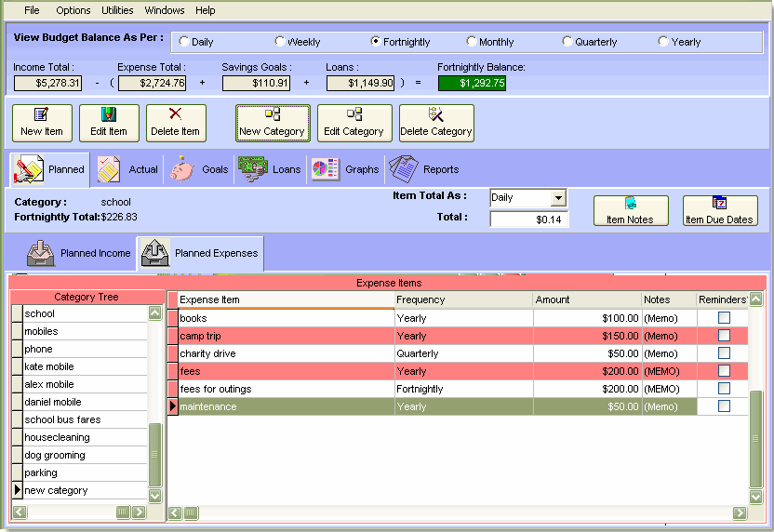Select Yearly budget balance view

tap(663, 42)
